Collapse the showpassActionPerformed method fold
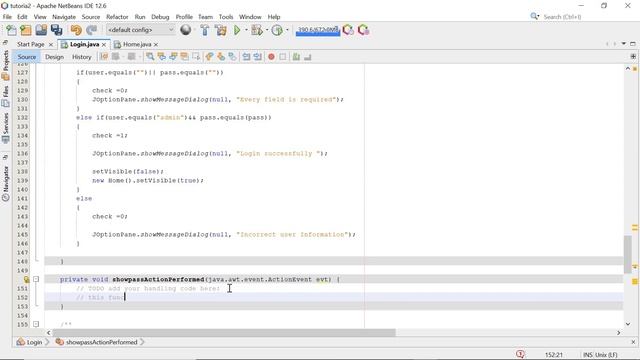This screenshot has height=360, width=640. (36, 279)
